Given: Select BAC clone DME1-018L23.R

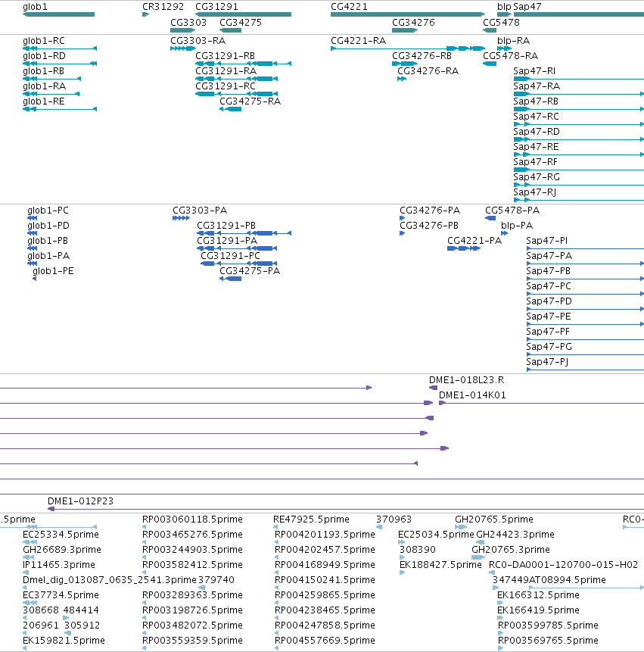Looking at the screenshot, I should pos(467,380).
